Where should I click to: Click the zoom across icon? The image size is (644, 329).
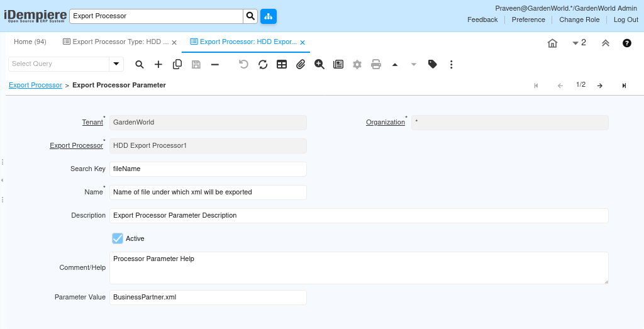pos(319,64)
